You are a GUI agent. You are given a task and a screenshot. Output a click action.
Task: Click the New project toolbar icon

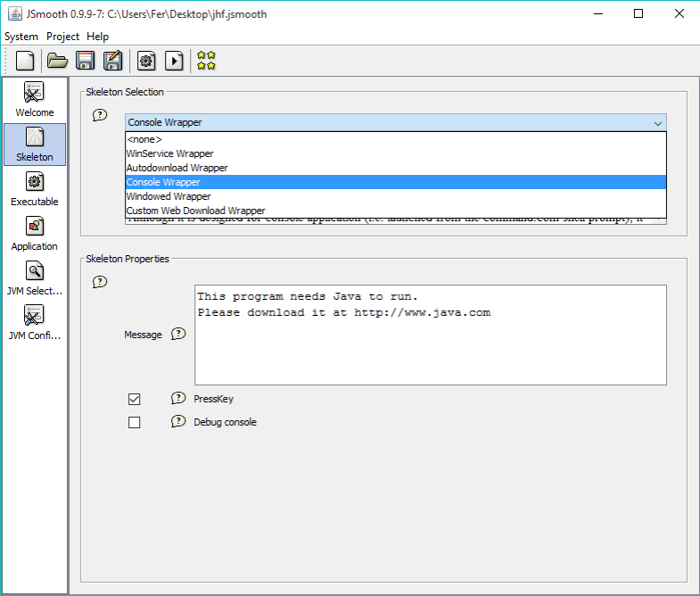coord(26,61)
